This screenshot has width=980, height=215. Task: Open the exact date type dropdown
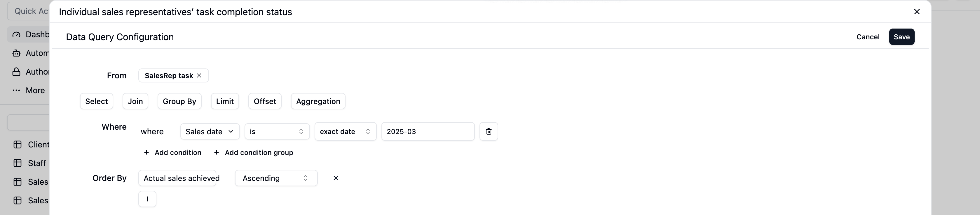[x=345, y=131]
